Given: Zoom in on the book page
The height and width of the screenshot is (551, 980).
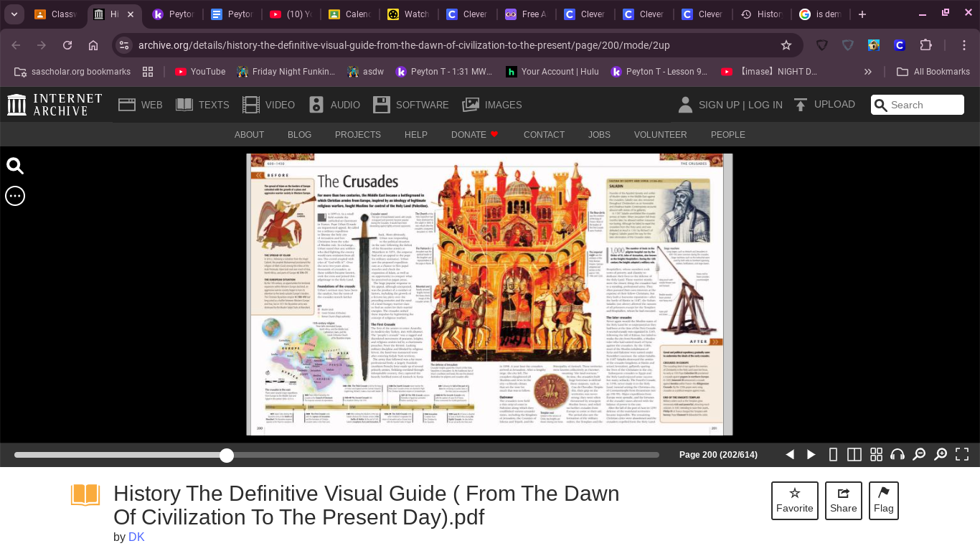Looking at the screenshot, I should tap(941, 454).
